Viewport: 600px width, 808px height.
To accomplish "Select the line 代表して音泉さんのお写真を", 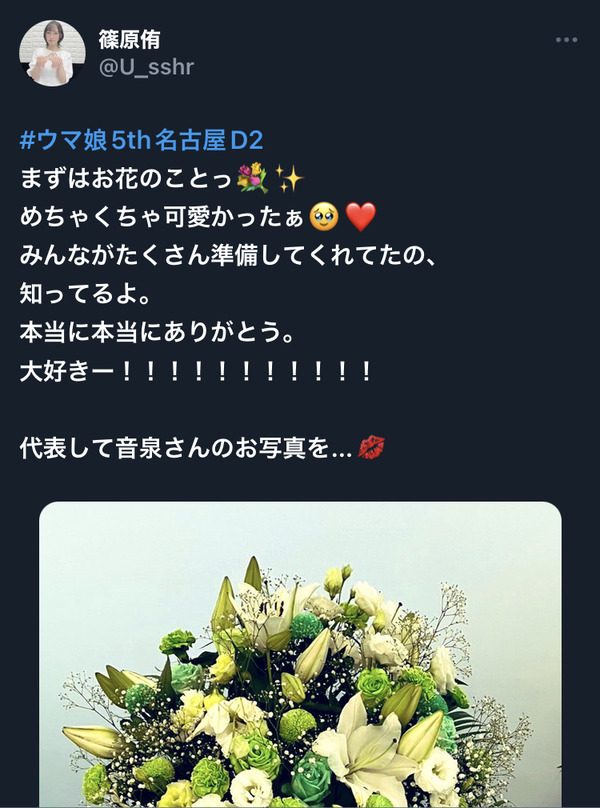I will click(186, 447).
